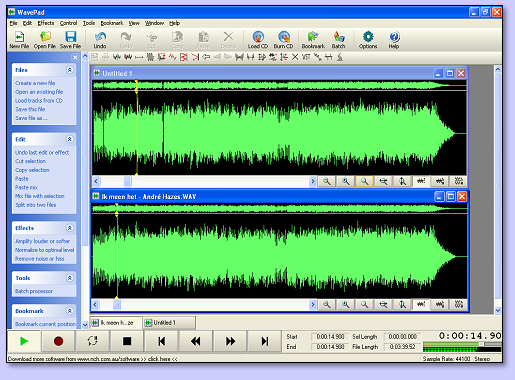Open the Control menu
Screen dimensions: 515x380
[68, 23]
